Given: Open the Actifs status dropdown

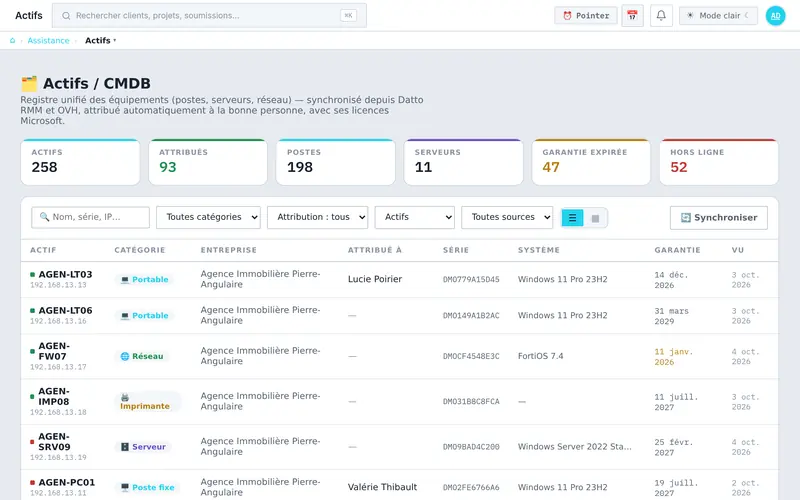Looking at the screenshot, I should pyautogui.click(x=415, y=217).
